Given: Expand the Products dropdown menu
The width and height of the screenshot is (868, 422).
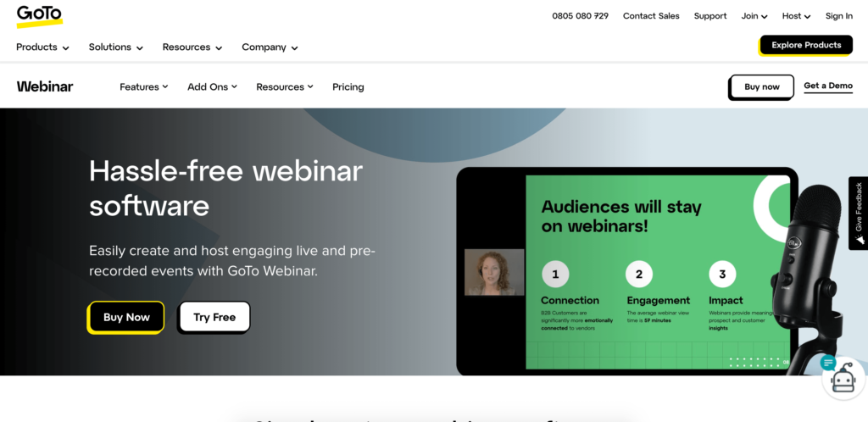Looking at the screenshot, I should 42,47.
